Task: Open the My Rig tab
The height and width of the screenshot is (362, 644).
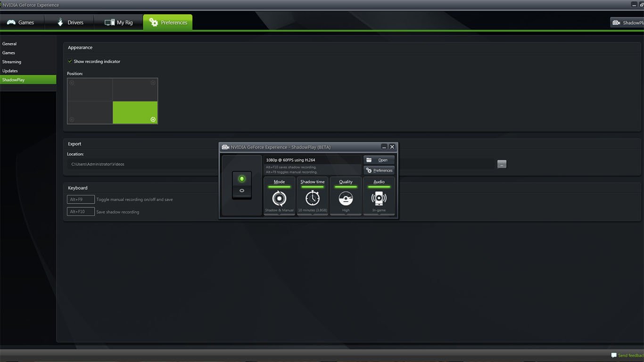Action: pos(118,22)
